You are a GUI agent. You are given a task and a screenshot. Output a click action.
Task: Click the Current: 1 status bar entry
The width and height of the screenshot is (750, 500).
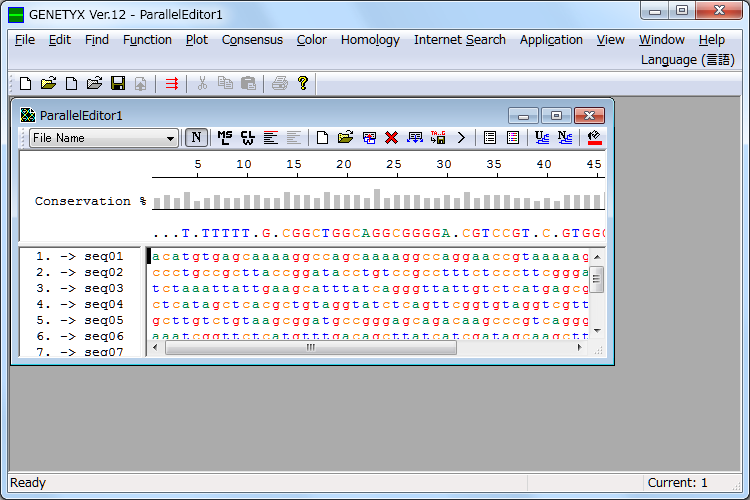[677, 482]
